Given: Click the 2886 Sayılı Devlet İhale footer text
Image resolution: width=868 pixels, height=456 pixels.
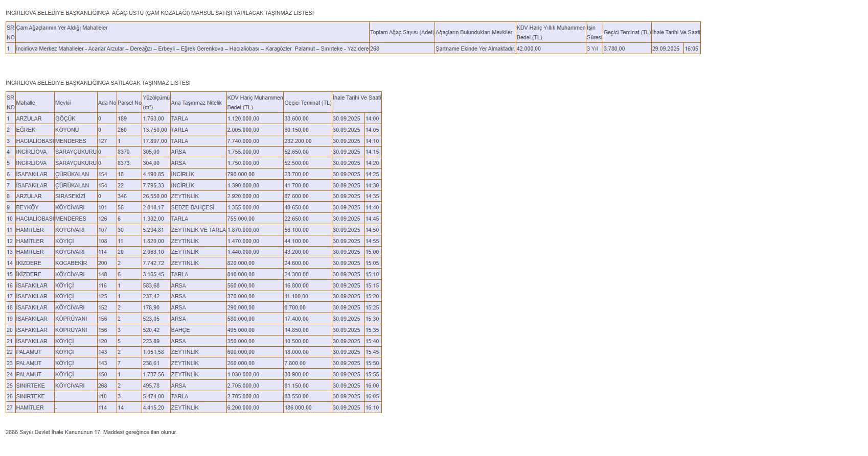Looking at the screenshot, I should pyautogui.click(x=91, y=433).
